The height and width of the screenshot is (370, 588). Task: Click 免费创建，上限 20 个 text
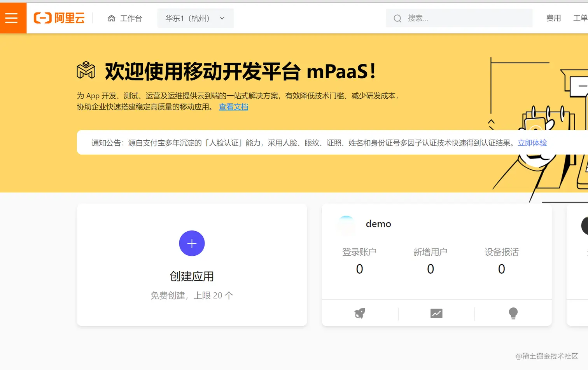192,295
